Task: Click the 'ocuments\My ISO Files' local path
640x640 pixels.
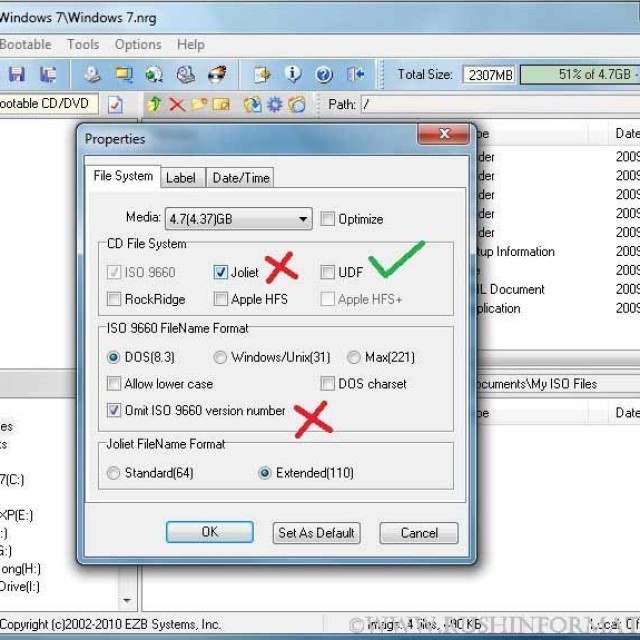Action: point(536,384)
